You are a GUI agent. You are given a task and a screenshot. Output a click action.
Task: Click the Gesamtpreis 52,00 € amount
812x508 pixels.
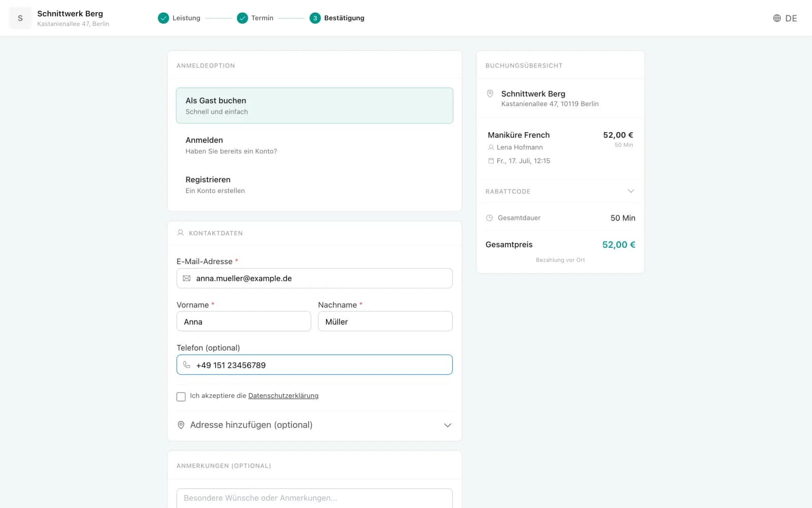[x=619, y=245]
